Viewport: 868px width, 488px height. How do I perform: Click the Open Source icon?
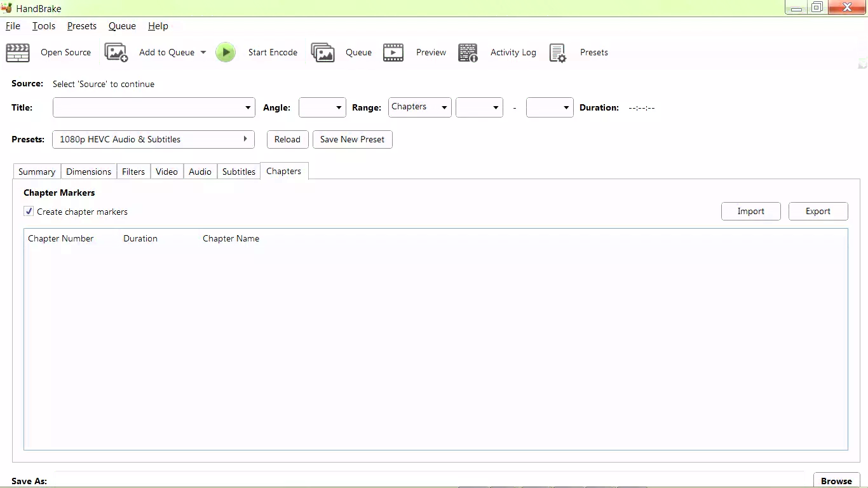[x=17, y=53]
